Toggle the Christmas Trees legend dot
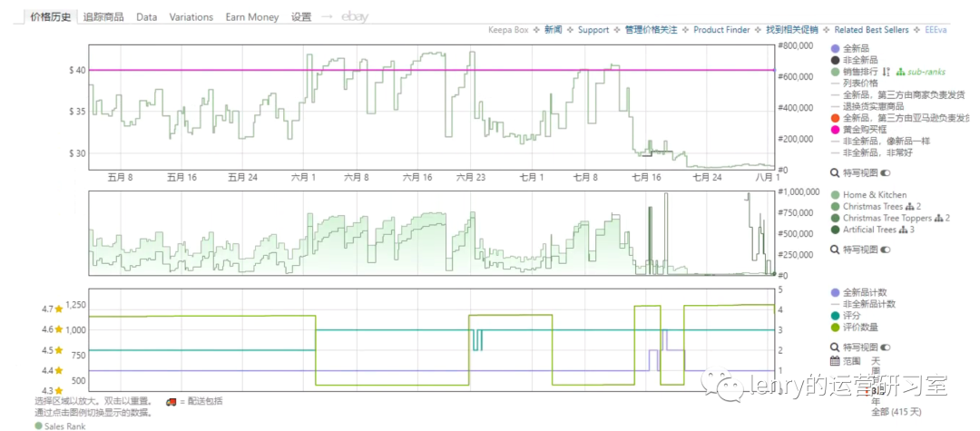Image resolution: width=980 pixels, height=431 pixels. pos(835,206)
